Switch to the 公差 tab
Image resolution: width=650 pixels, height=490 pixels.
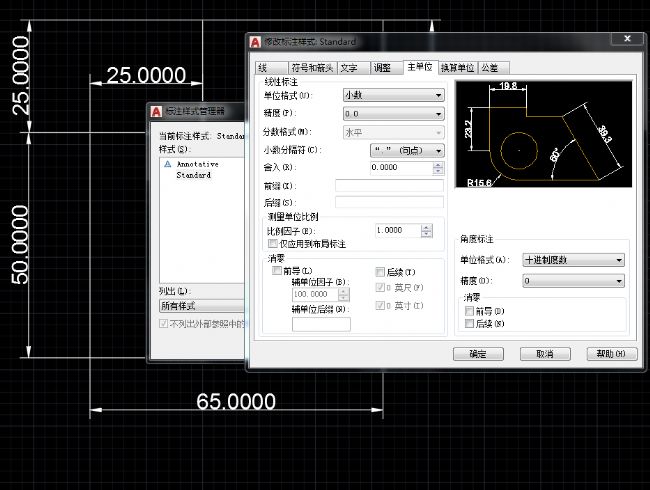[x=493, y=68]
